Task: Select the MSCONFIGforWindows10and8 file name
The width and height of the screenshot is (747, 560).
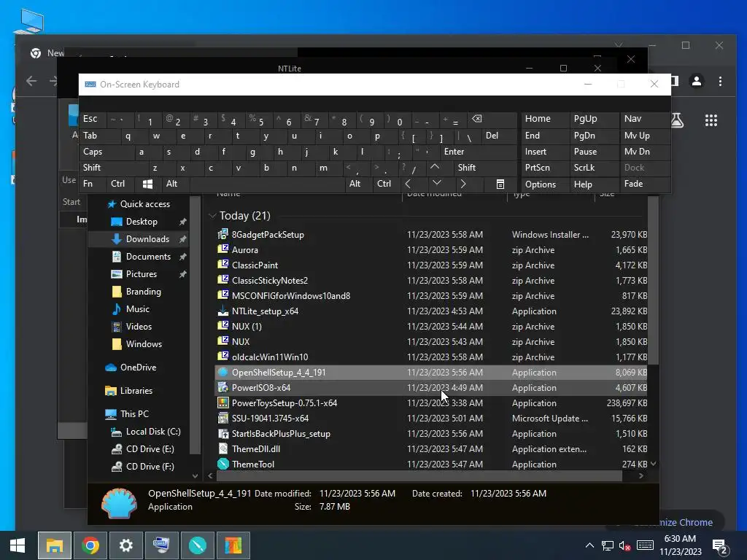Action: pos(291,296)
